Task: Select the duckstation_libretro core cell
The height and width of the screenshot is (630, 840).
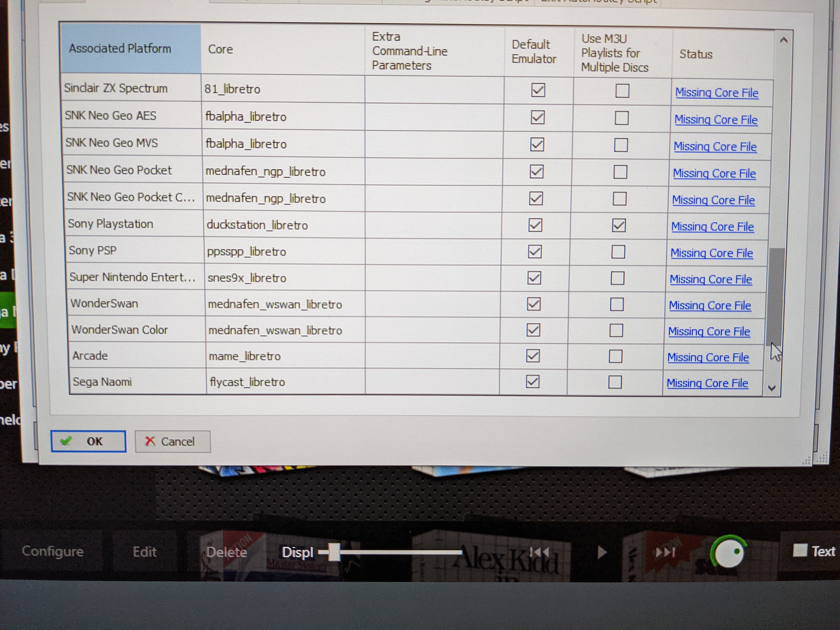Action: point(284,225)
